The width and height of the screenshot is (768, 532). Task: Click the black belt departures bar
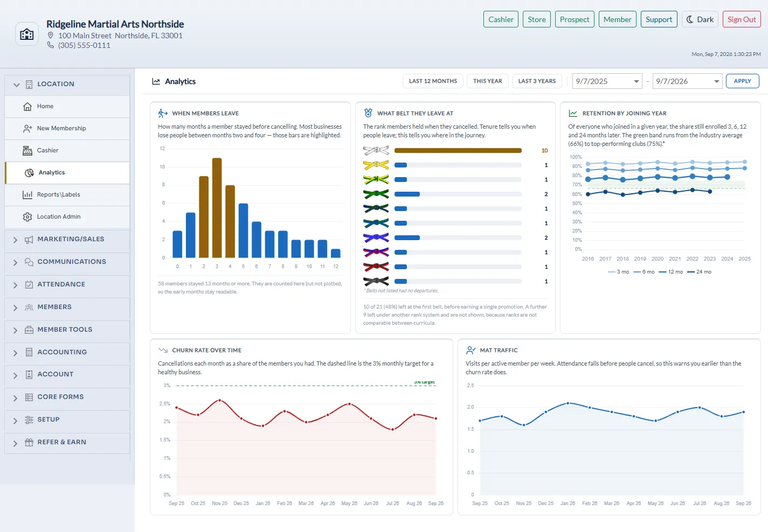400,282
